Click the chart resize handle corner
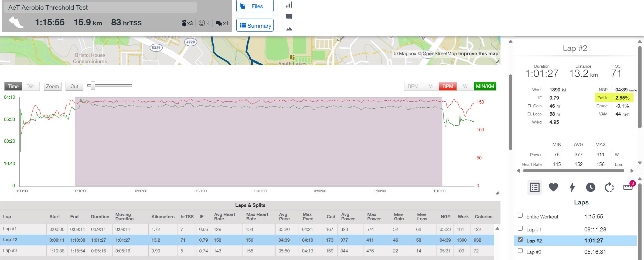 click(497, 193)
